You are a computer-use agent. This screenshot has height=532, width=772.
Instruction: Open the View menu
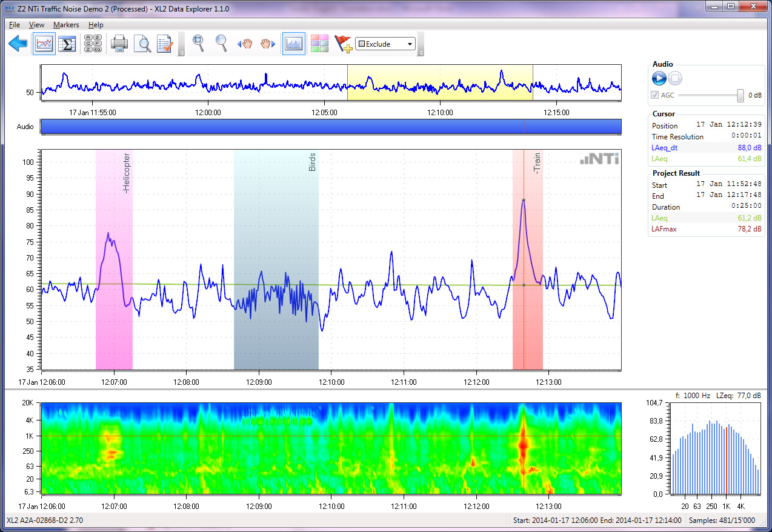coord(36,25)
